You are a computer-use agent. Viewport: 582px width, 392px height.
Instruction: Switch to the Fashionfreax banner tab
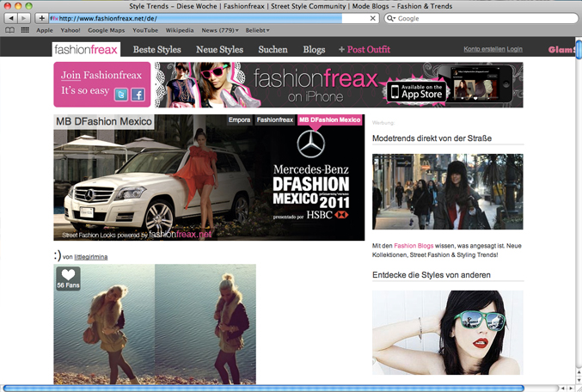click(x=275, y=119)
